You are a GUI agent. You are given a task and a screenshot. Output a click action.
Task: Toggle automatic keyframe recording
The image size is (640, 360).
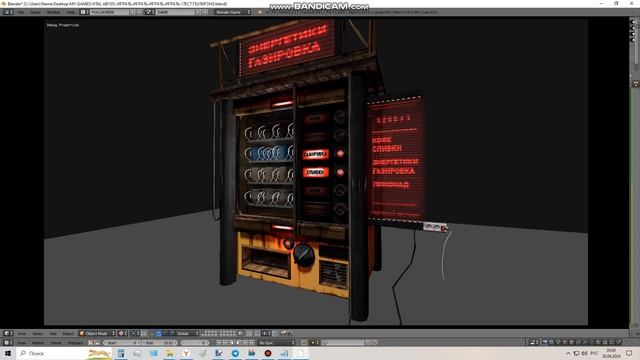tap(304, 342)
